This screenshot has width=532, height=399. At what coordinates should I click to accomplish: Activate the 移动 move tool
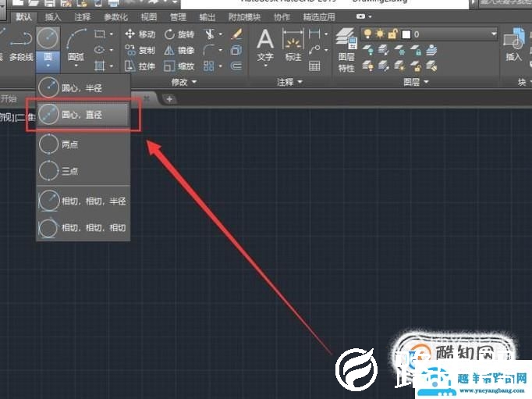click(140, 34)
